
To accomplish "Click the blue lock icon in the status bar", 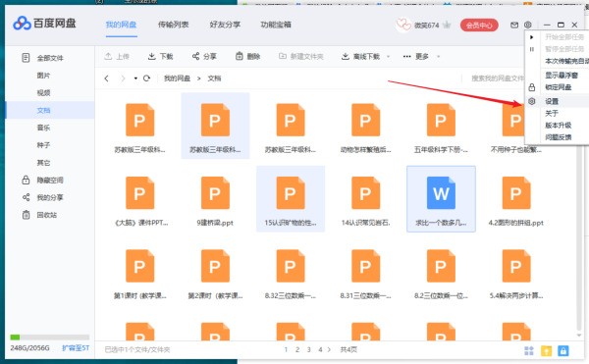I will [562, 350].
